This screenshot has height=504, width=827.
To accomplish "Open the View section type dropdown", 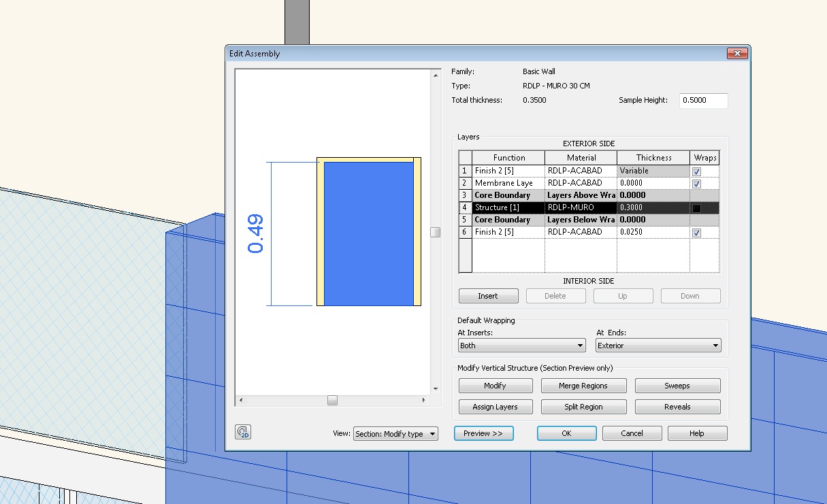I will 395,434.
